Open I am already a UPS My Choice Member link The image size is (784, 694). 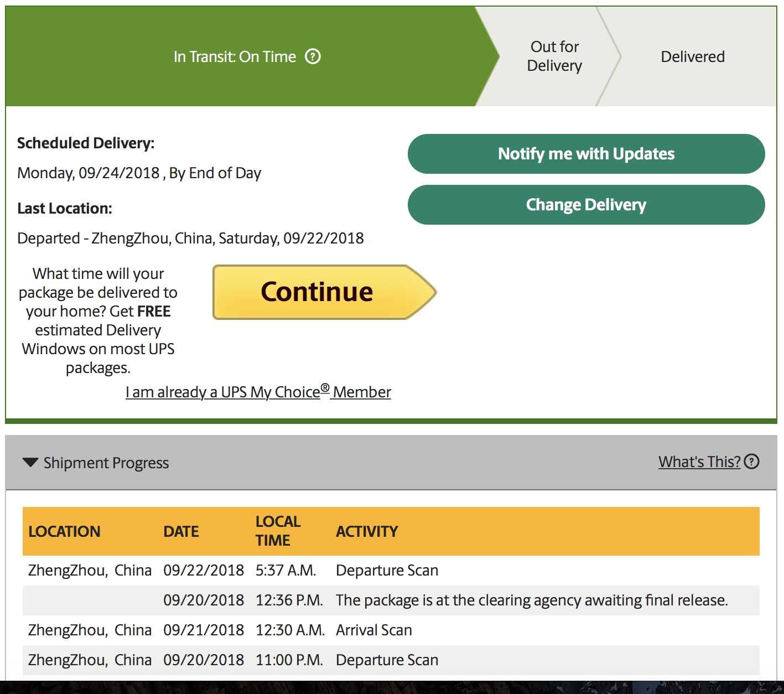(258, 392)
